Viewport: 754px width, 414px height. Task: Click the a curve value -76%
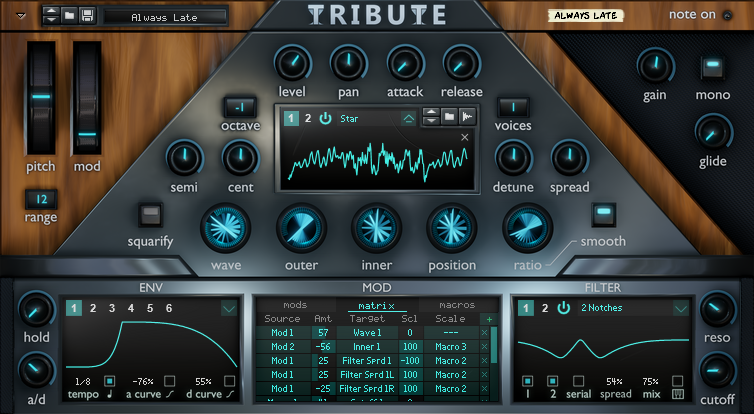tap(143, 382)
